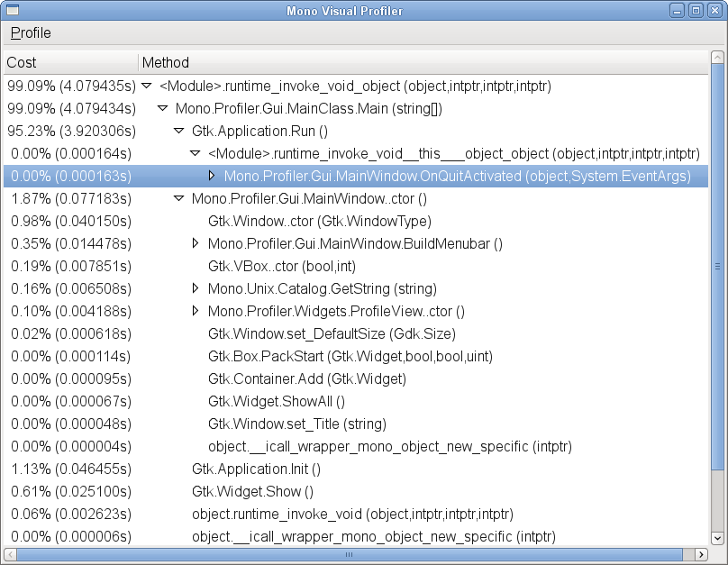Select the Gtk.Widget.Show row
The height and width of the screenshot is (565, 728).
coord(252,492)
